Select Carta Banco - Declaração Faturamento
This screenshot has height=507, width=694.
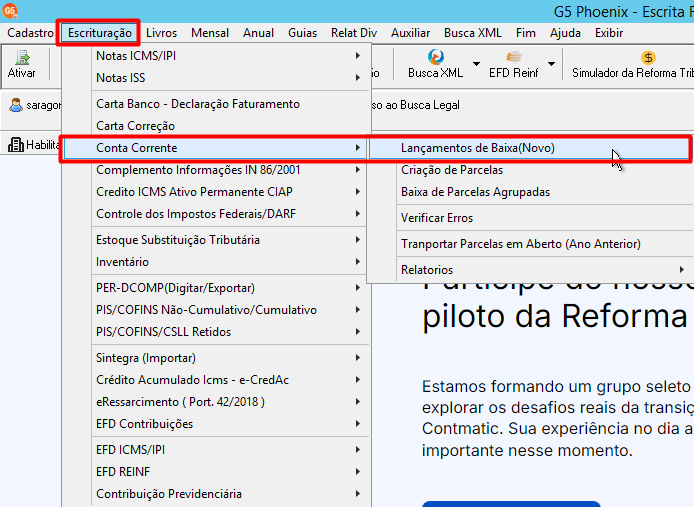tap(215, 104)
